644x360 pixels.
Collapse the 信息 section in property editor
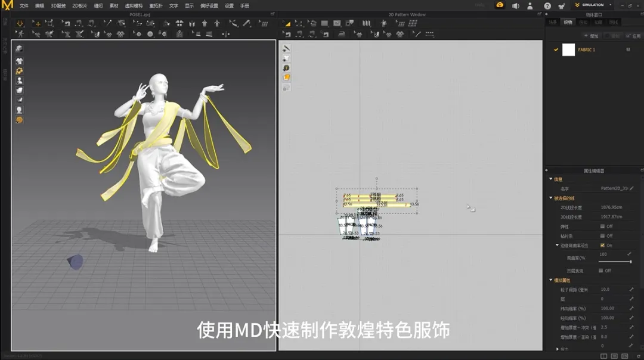[x=551, y=179]
